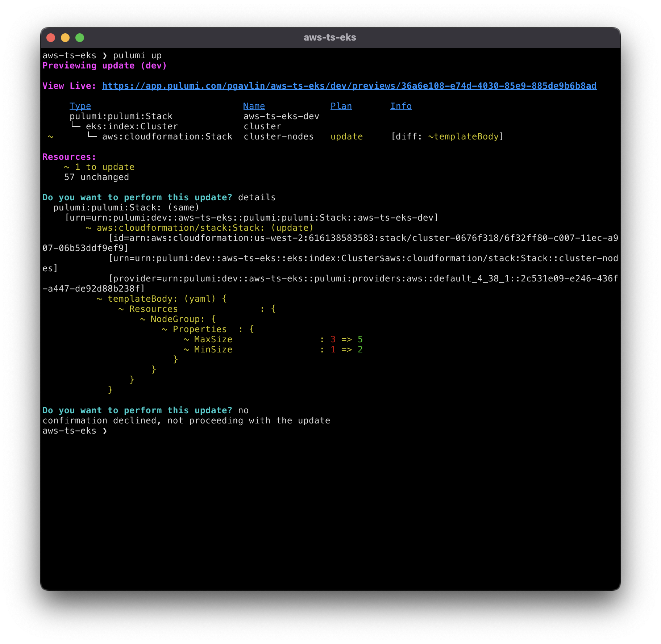Image resolution: width=661 pixels, height=644 pixels.
Task: Click the stack urn line containing aws-ts-eks-dev
Action: click(x=251, y=218)
